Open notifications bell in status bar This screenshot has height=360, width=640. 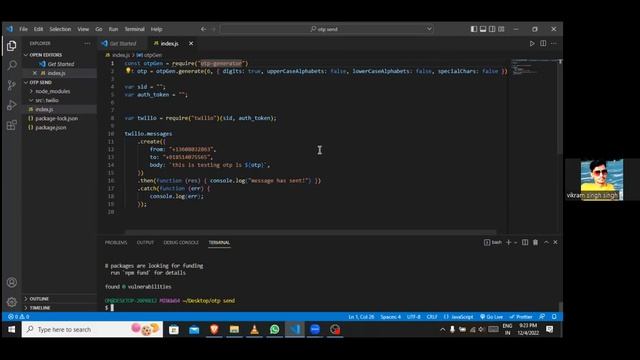click(554, 317)
